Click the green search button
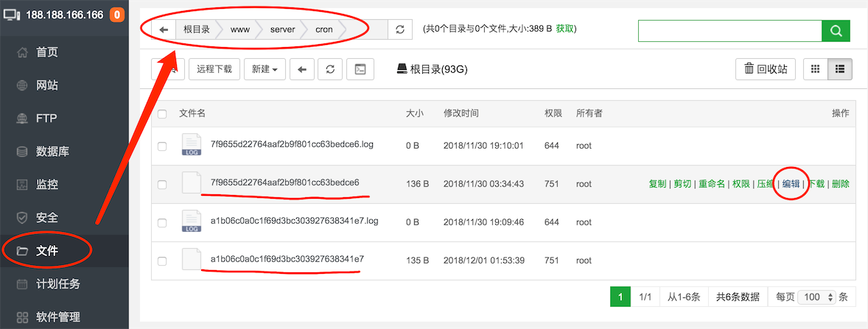This screenshot has width=868, height=329. [x=836, y=30]
